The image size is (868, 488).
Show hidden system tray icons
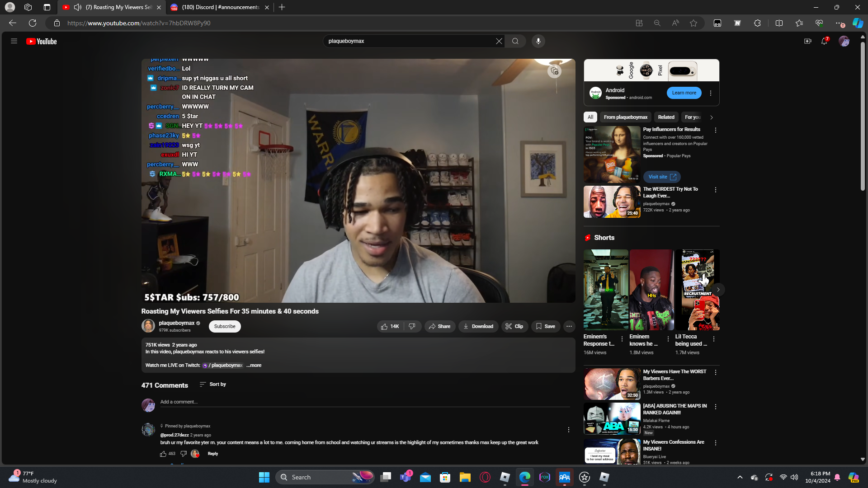(x=740, y=477)
